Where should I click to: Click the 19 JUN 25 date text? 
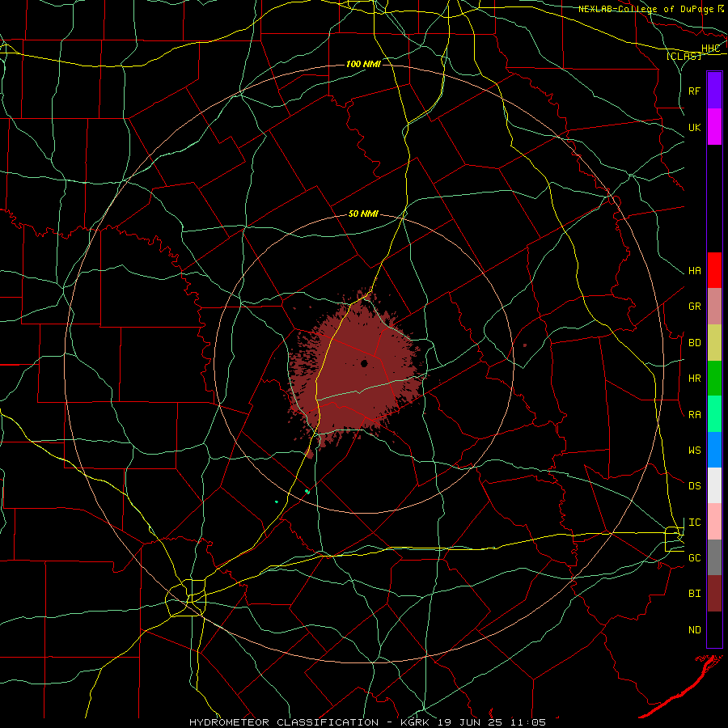click(471, 722)
